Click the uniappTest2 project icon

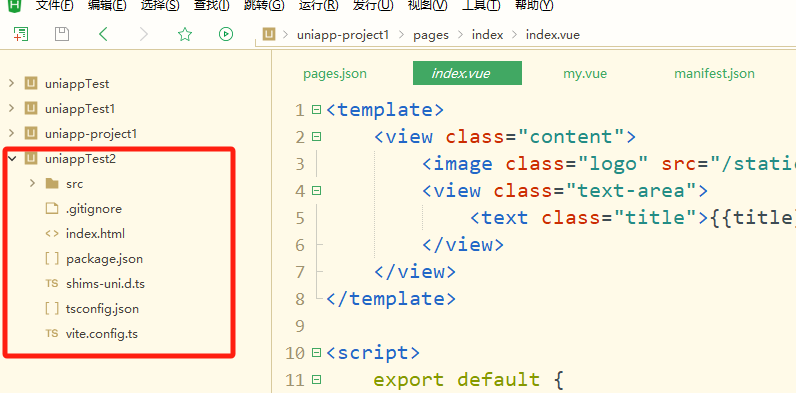(x=31, y=159)
